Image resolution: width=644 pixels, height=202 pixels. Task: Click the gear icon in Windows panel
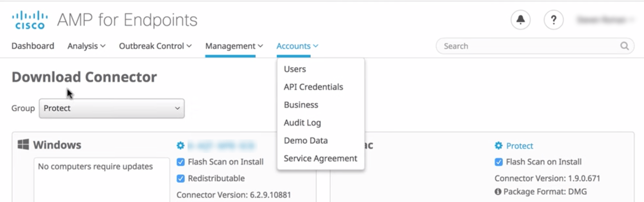(x=180, y=145)
